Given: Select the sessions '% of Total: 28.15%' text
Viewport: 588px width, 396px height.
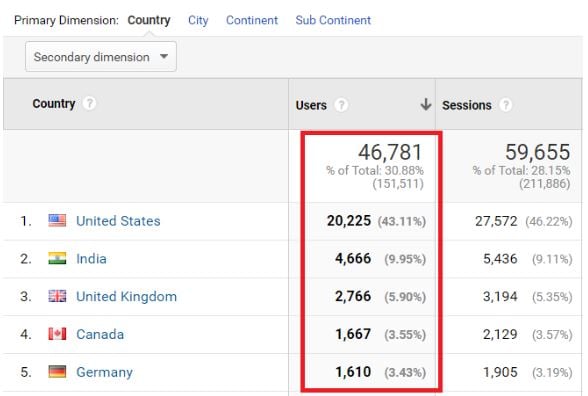Looking at the screenshot, I should [521, 171].
